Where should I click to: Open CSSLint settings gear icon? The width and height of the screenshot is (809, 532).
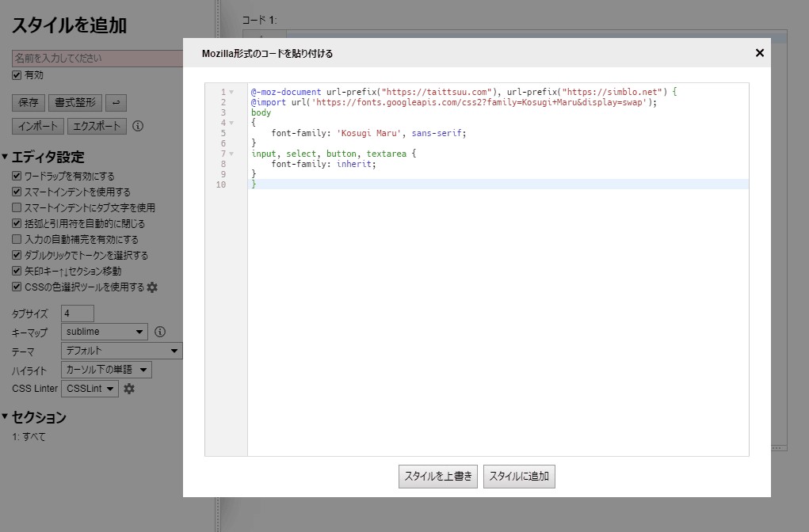tap(129, 389)
